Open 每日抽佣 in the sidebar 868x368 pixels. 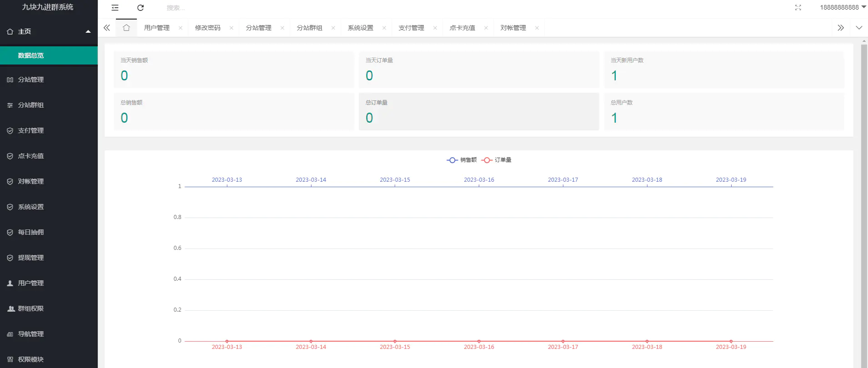(31, 232)
